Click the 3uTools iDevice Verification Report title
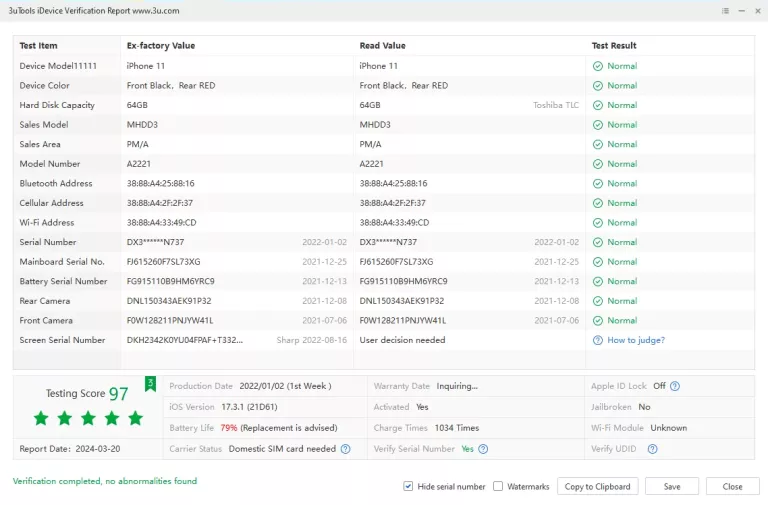768x505 pixels. (x=94, y=11)
